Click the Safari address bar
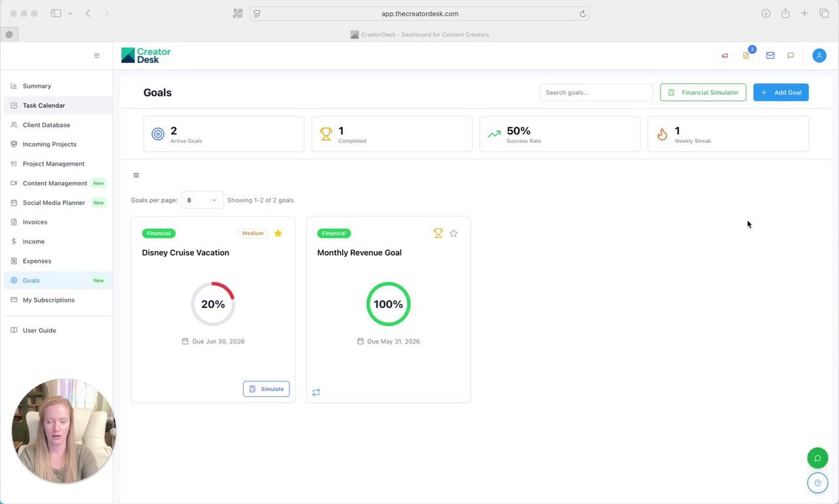 (x=419, y=14)
